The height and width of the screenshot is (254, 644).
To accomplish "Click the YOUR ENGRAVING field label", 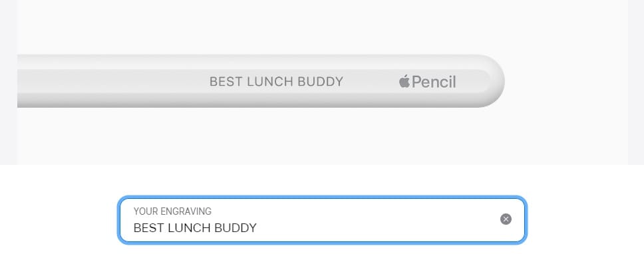I will (172, 211).
